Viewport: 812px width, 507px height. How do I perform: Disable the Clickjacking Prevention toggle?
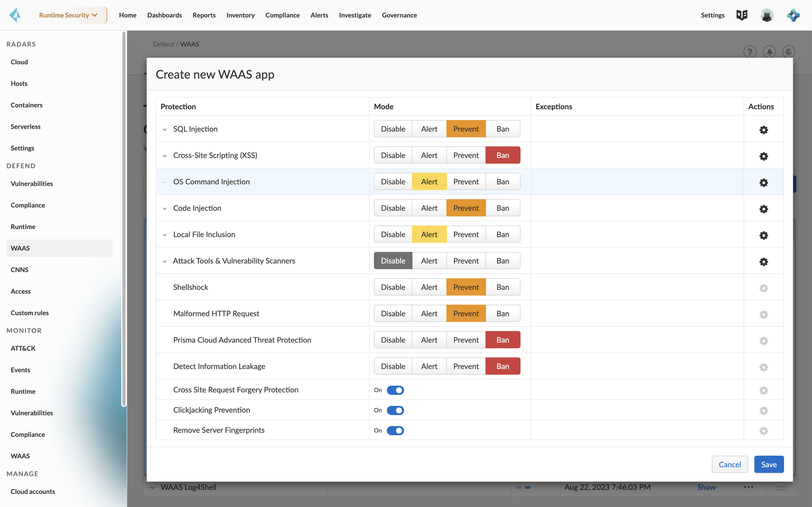396,410
